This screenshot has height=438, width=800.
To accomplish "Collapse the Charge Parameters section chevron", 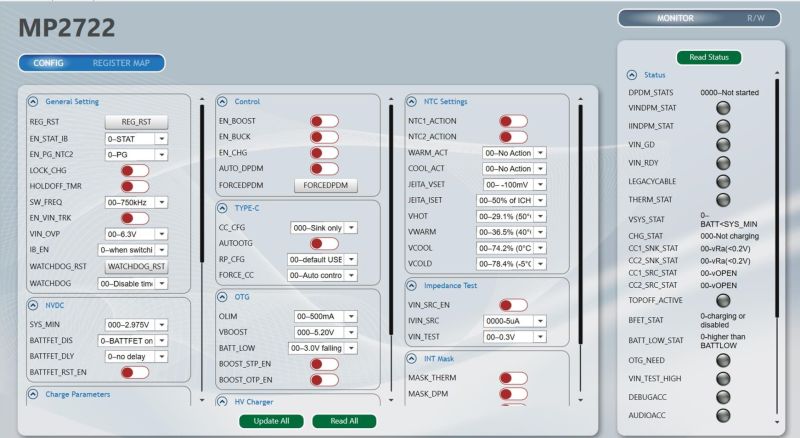I will coord(33,394).
